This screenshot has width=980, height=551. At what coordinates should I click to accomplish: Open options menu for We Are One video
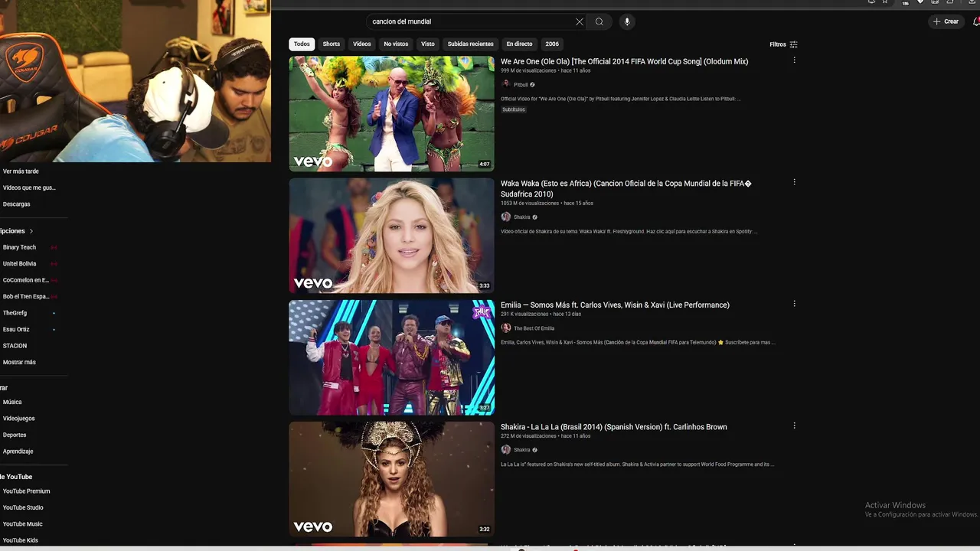pyautogui.click(x=794, y=60)
